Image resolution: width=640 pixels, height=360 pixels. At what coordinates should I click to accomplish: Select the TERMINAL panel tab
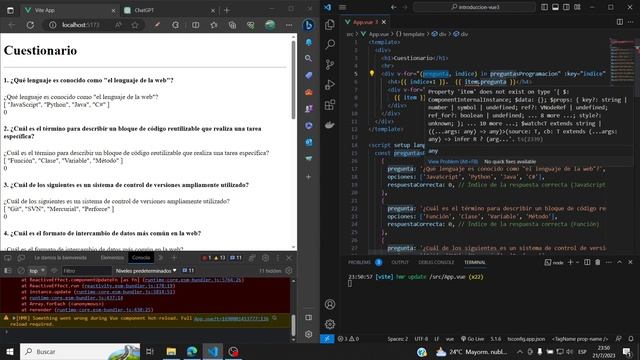point(475,262)
